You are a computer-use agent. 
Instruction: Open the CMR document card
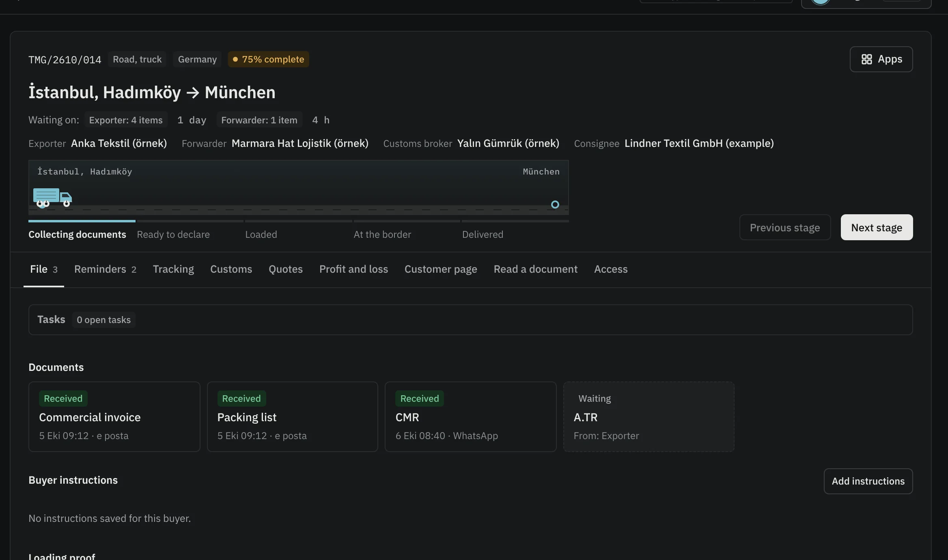point(470,417)
